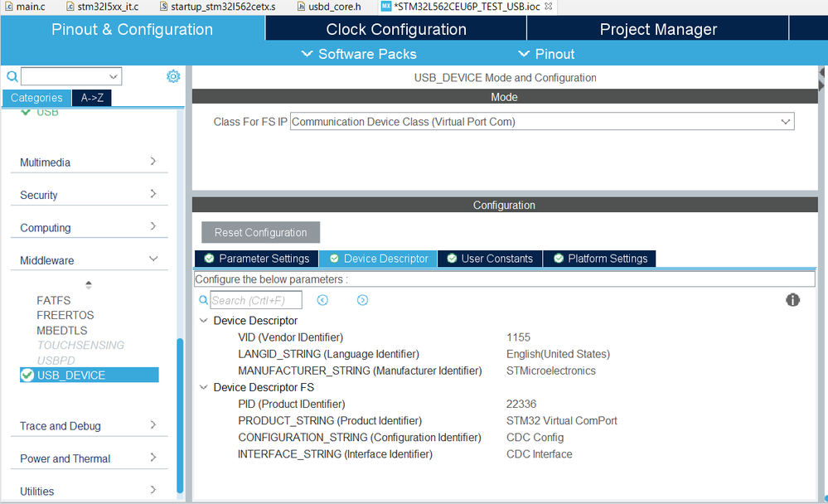Select USBPD middleware
Viewport: 828px width, 504px height.
pyautogui.click(x=56, y=361)
